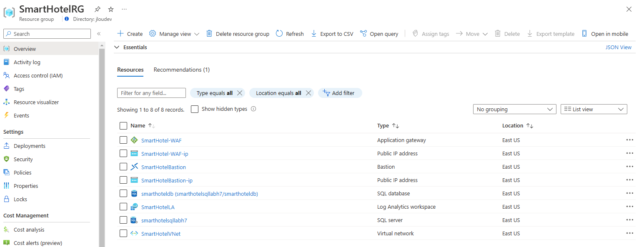Click the Deployments icon in Settings
644x247 pixels.
(6, 146)
